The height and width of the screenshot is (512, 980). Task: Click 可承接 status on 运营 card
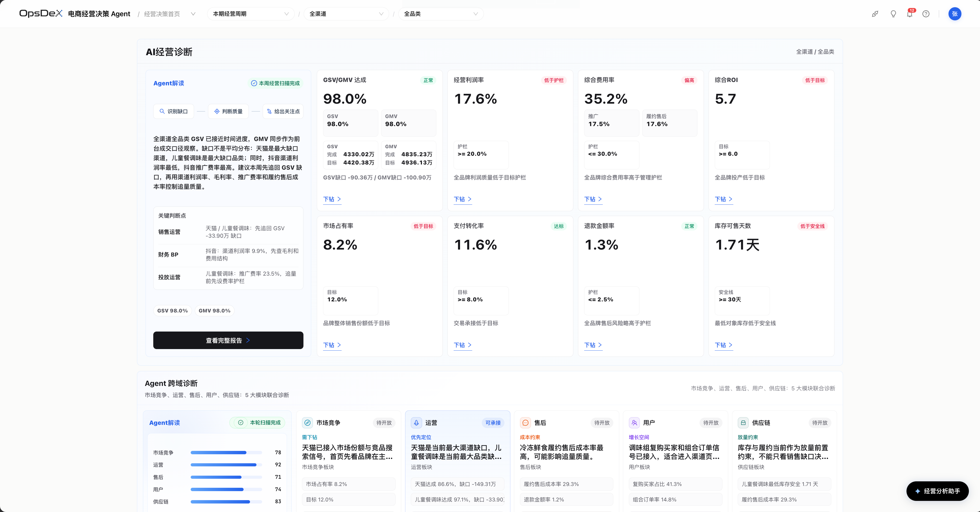tap(493, 422)
